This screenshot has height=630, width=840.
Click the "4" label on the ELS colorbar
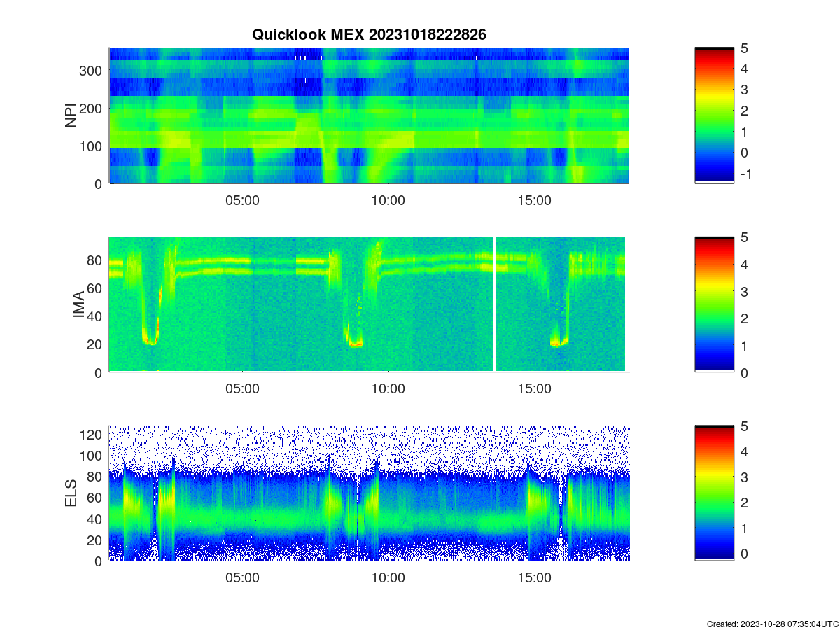click(x=744, y=451)
